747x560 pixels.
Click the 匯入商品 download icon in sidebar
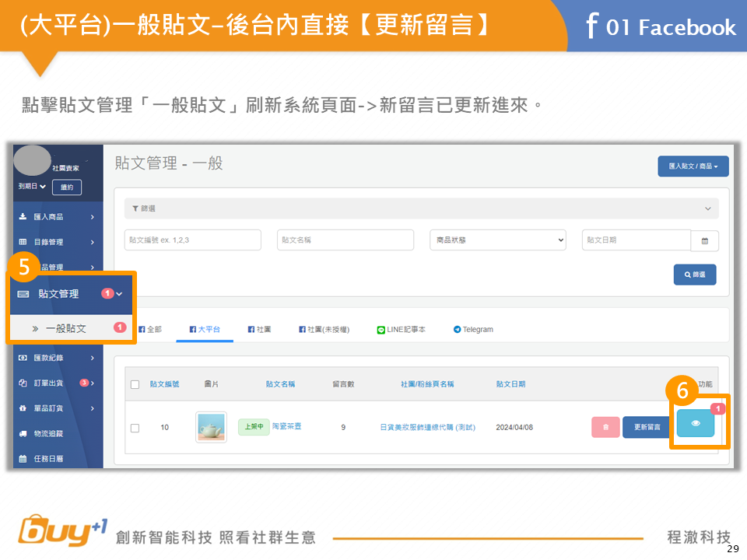pyautogui.click(x=23, y=217)
